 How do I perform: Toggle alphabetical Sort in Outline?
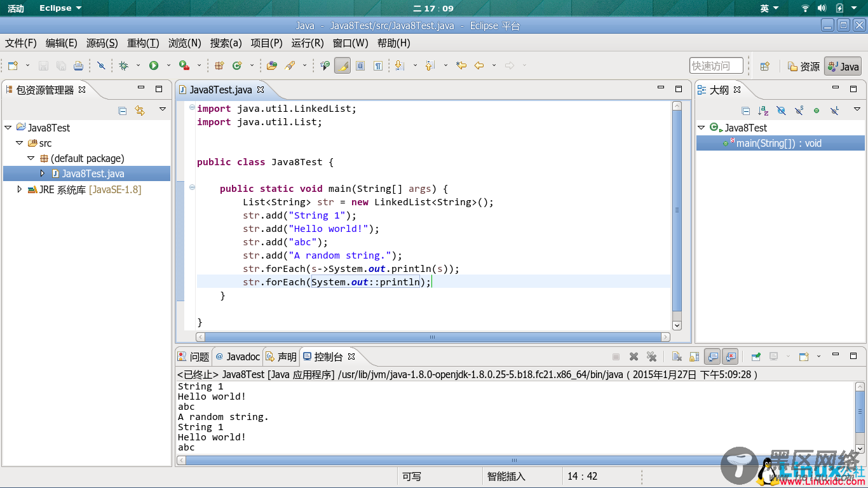[x=763, y=111]
